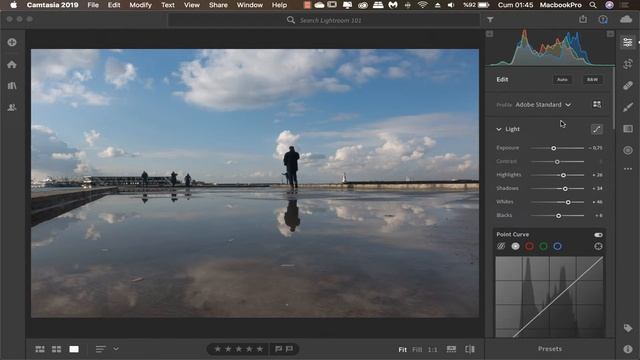The height and width of the screenshot is (360, 640).
Task: Click the Highlights slider handle
Action: [563, 175]
